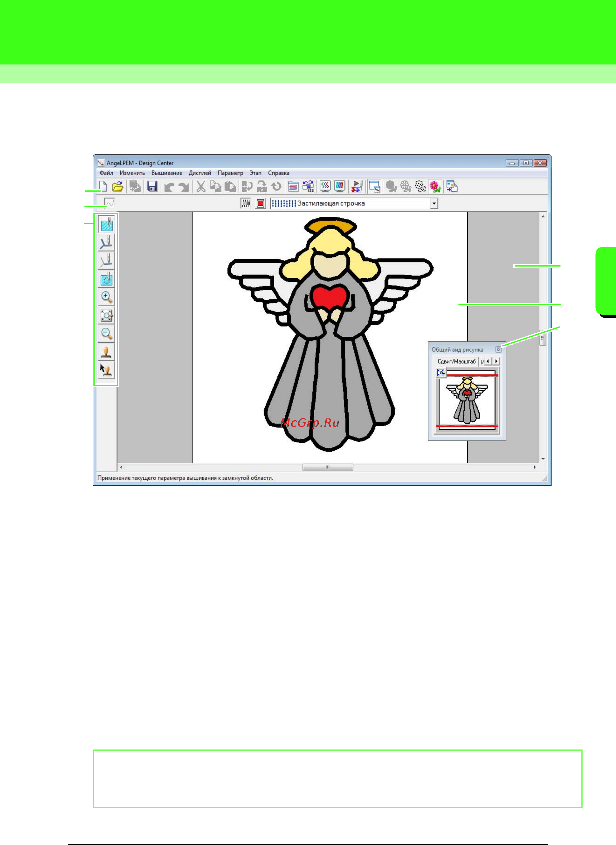Click the Paste clipboard icon
The image size is (616, 845).
(230, 186)
